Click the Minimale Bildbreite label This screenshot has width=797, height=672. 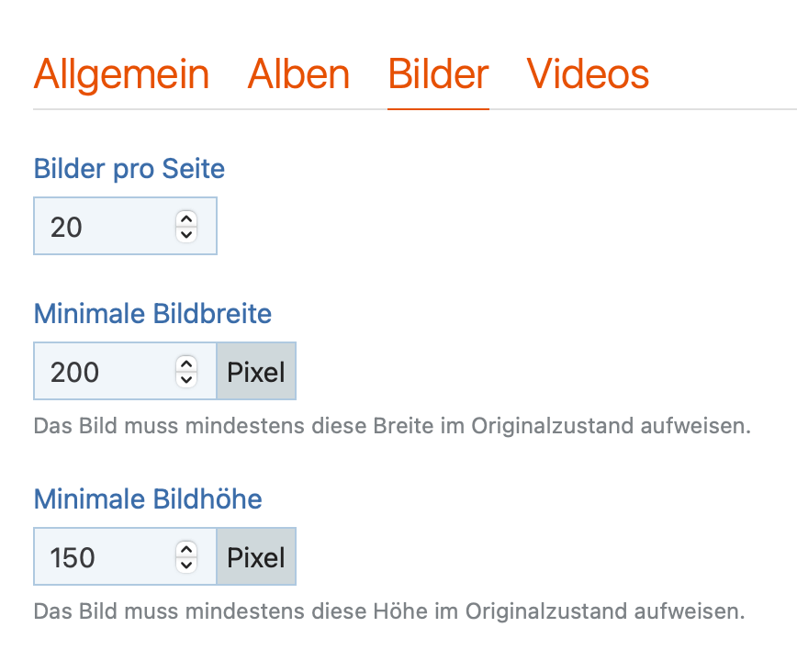pos(152,314)
